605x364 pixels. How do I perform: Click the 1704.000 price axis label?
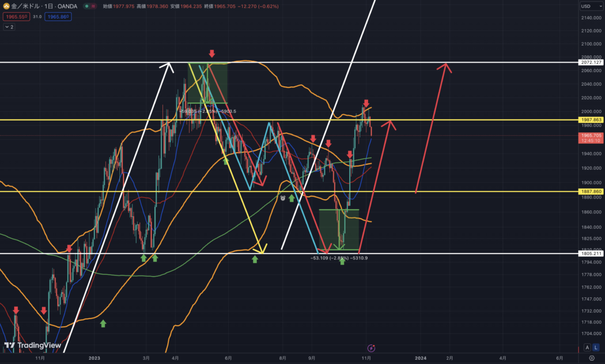coord(591,333)
